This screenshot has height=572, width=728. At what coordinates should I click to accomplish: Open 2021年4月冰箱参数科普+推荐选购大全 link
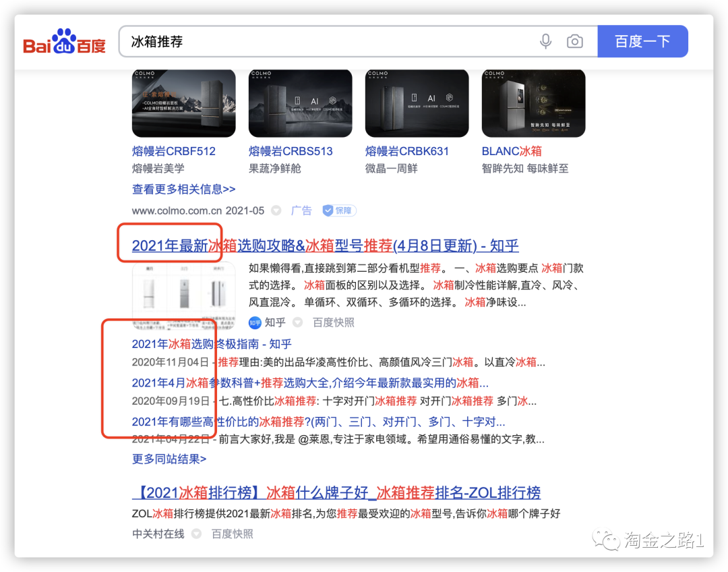[310, 383]
